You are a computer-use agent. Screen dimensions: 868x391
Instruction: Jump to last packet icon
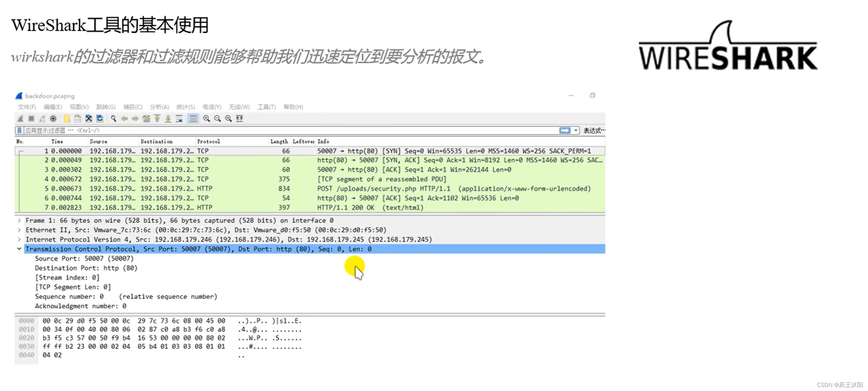coord(168,119)
